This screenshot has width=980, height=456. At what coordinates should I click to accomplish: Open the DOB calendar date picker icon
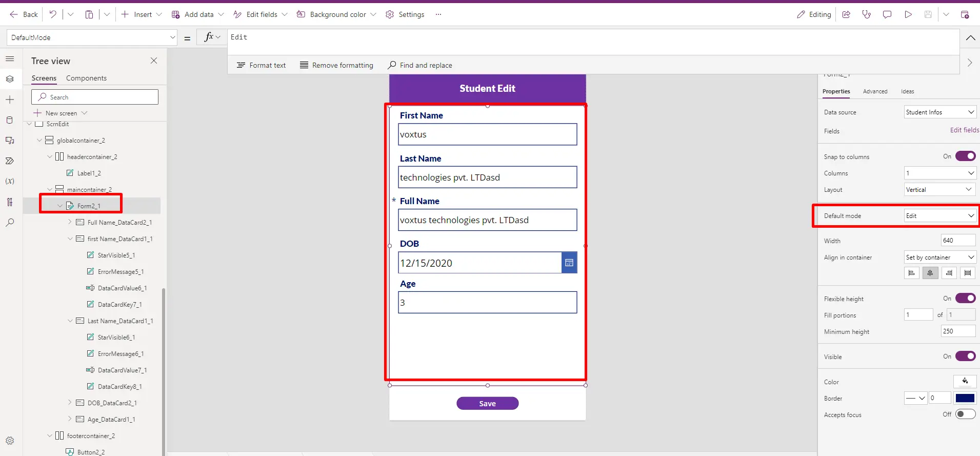coord(569,263)
